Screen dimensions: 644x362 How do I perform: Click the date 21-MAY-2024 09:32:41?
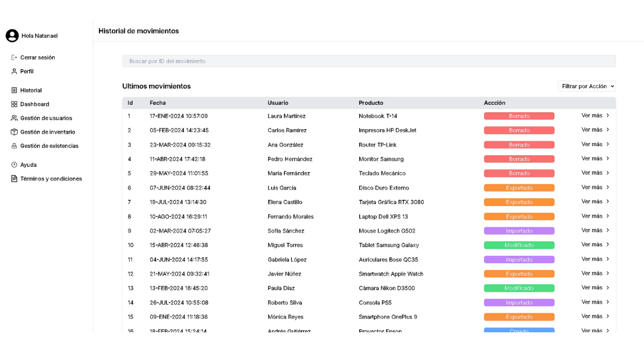pyautogui.click(x=180, y=274)
